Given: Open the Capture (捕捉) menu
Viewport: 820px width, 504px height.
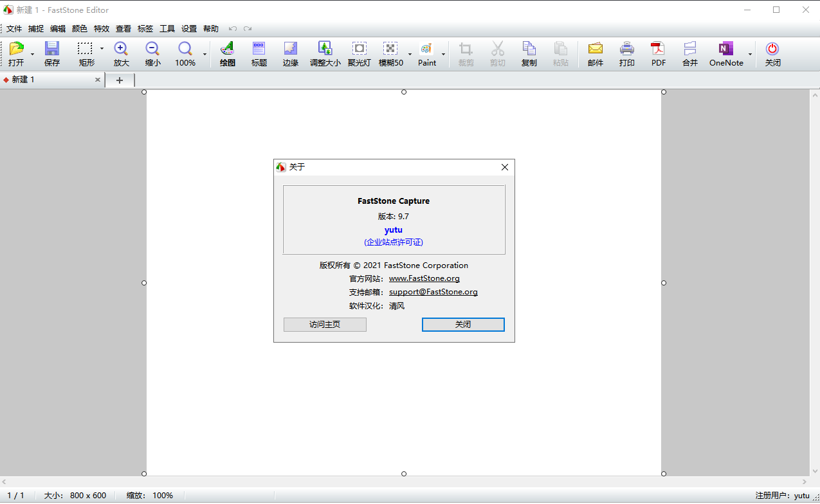Looking at the screenshot, I should coord(36,29).
